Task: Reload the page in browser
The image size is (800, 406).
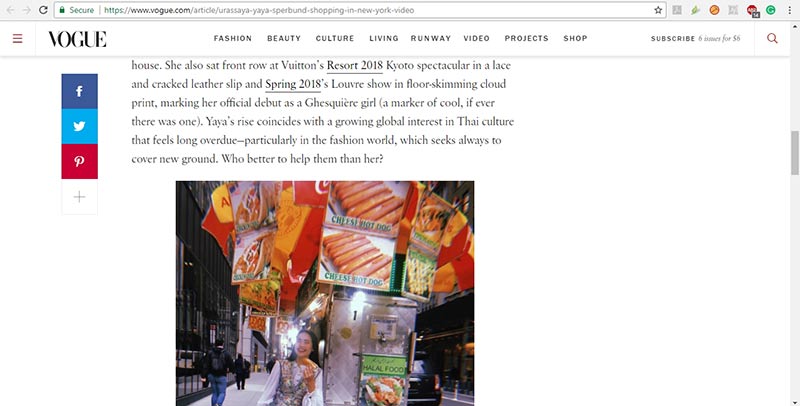Action: (43, 10)
